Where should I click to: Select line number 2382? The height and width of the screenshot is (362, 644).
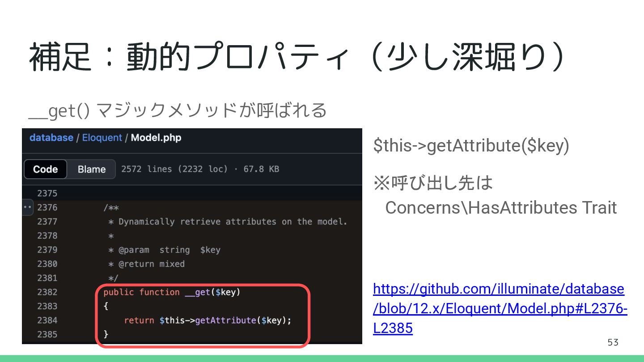(x=47, y=292)
